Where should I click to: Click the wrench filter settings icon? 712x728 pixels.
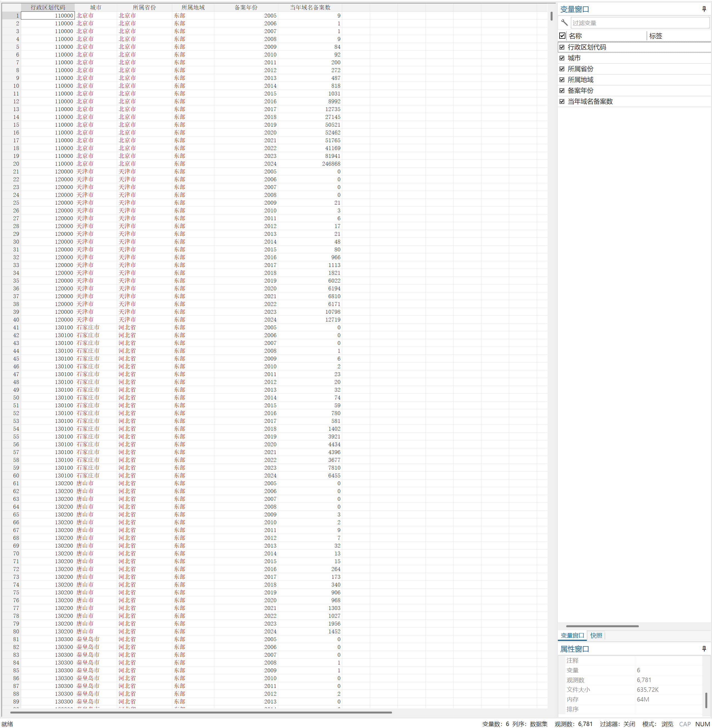coord(564,23)
